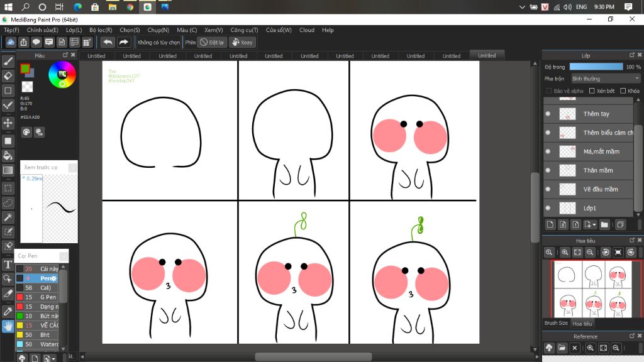Click the transparent color swatch
Viewport: 644px width, 362px height.
pyautogui.click(x=27, y=87)
